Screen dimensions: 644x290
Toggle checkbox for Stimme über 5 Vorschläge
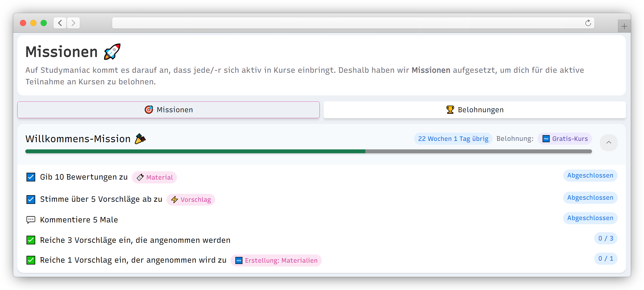pos(31,199)
